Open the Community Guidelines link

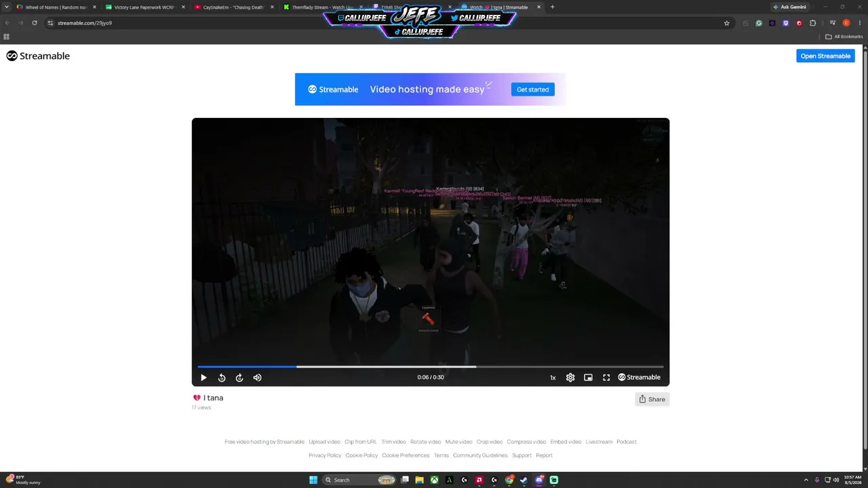480,455
